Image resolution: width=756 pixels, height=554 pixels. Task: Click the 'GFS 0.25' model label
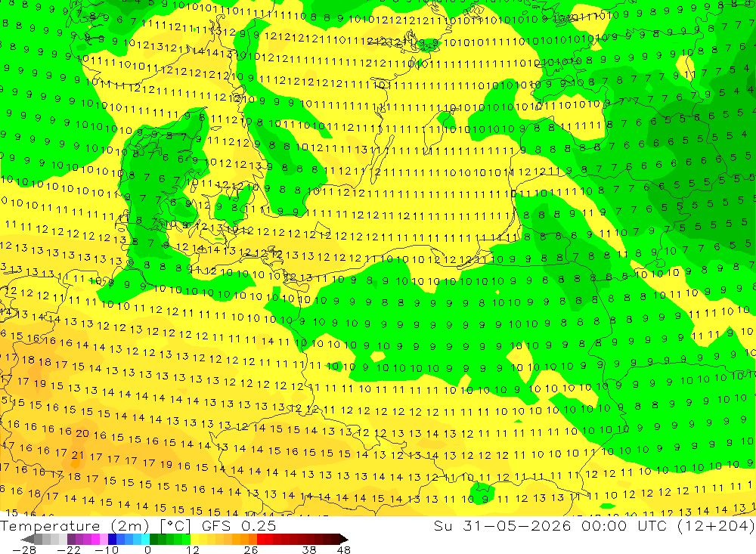(x=239, y=526)
